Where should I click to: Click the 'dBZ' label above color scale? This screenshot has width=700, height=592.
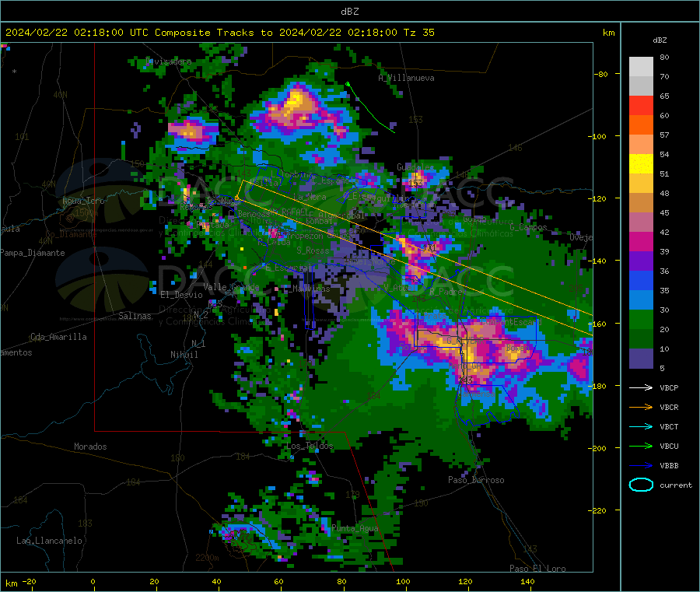[x=660, y=40]
